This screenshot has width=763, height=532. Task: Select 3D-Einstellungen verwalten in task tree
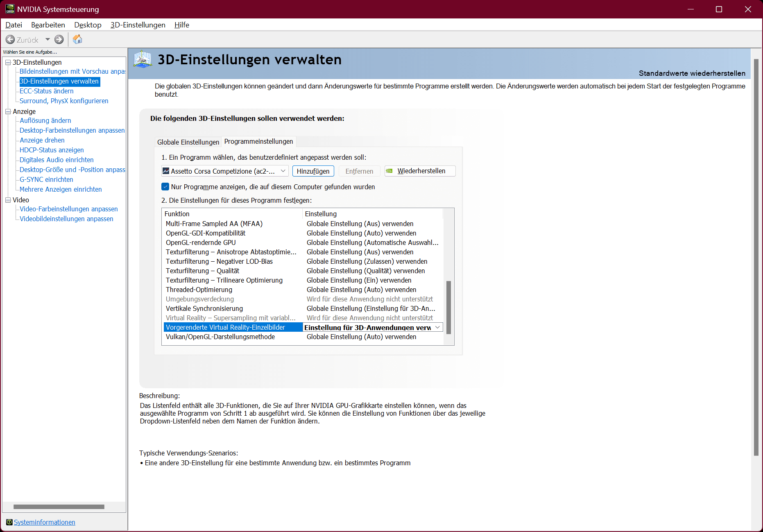[59, 81]
